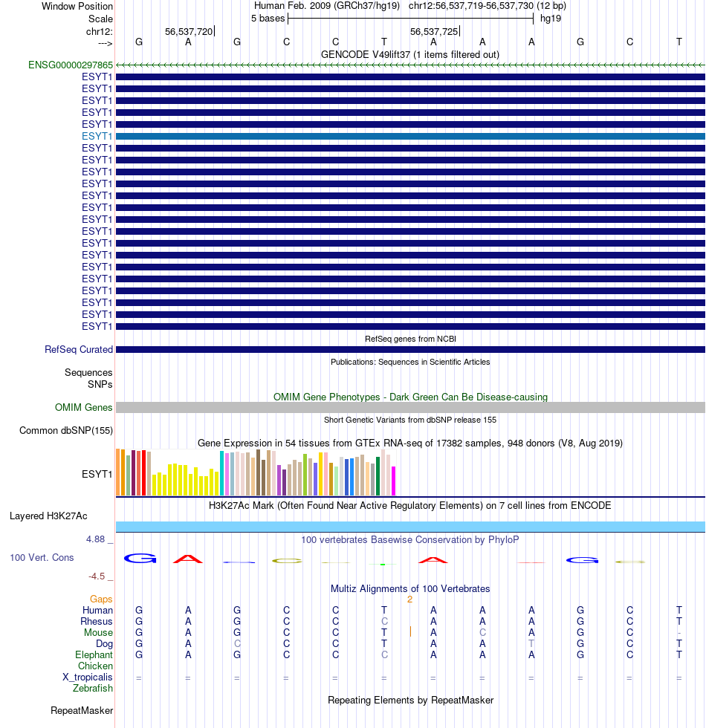Open the H3K27Ac Mark track title
706x728 pixels.
410,505
